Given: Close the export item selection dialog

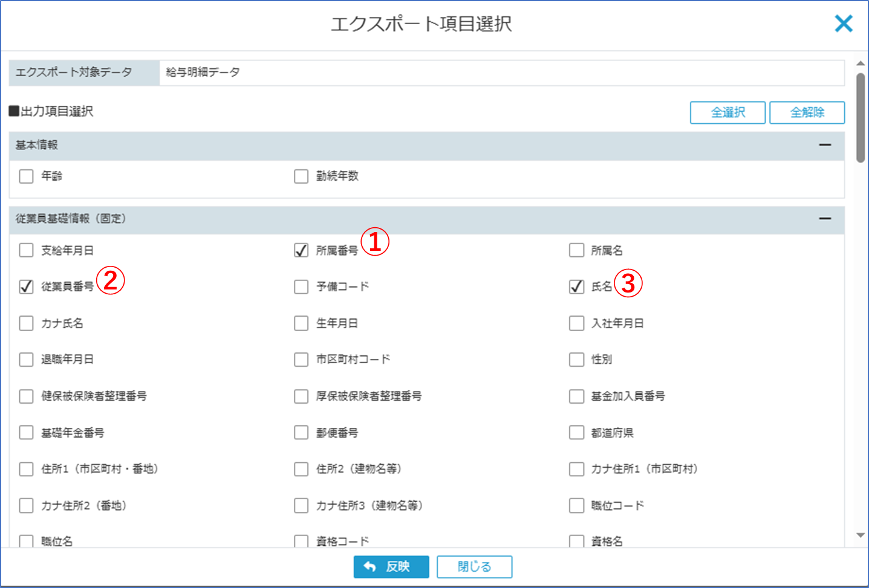Looking at the screenshot, I should click(843, 24).
